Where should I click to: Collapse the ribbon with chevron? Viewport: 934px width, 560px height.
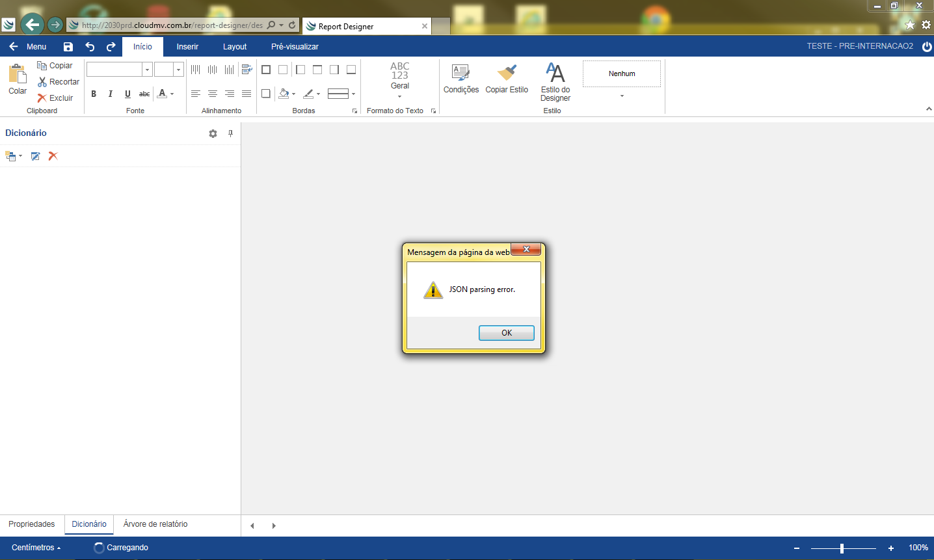tap(929, 109)
